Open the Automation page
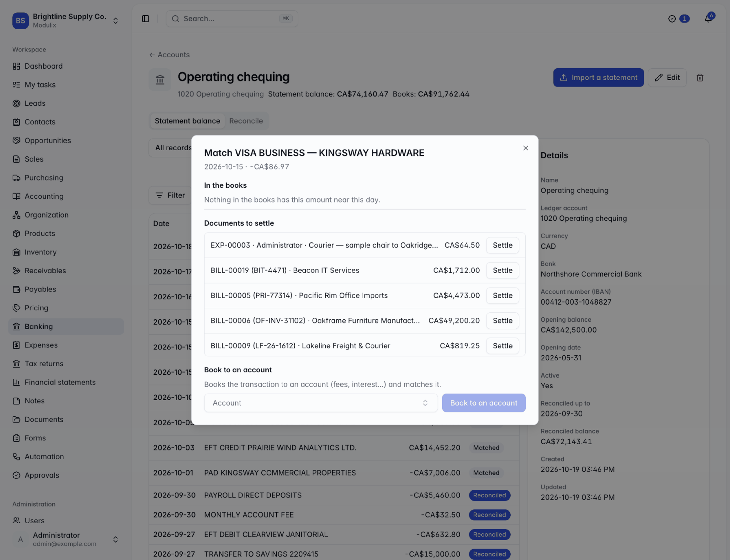 coord(66,457)
